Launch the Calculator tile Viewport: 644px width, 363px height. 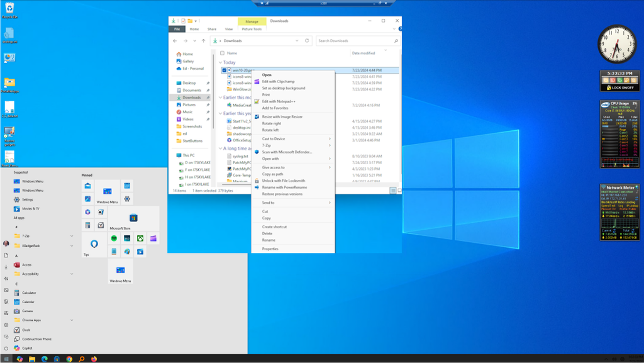coord(87,225)
